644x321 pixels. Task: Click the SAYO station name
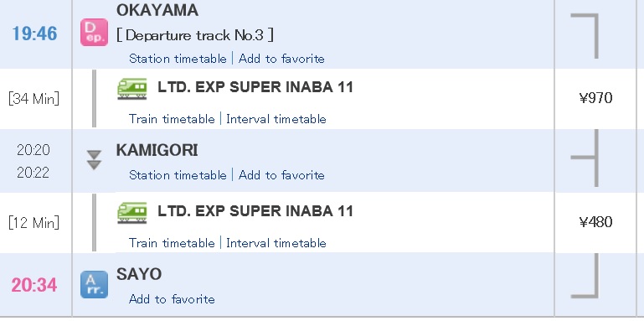pos(139,274)
